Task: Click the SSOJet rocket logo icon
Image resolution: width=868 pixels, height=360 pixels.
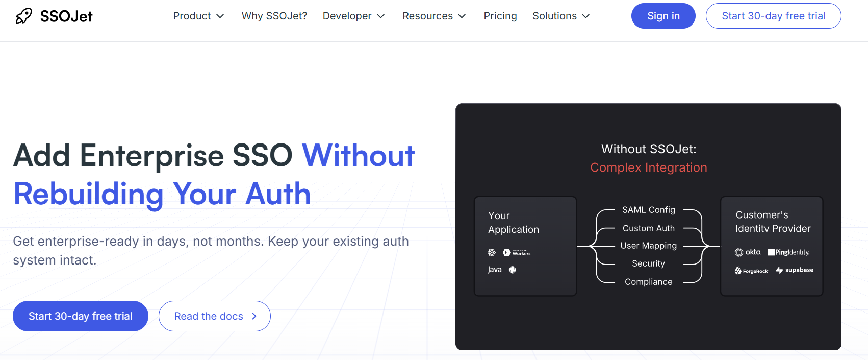Action: click(x=23, y=16)
